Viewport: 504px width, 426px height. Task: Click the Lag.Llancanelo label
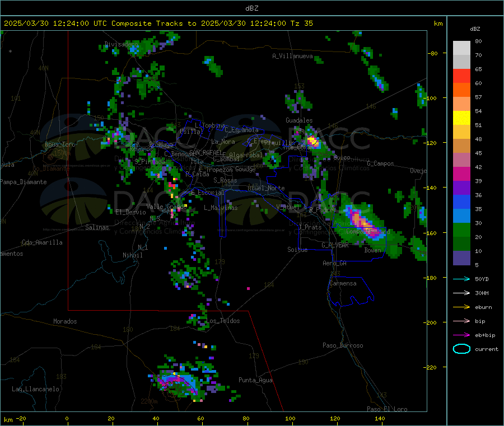coord(35,389)
